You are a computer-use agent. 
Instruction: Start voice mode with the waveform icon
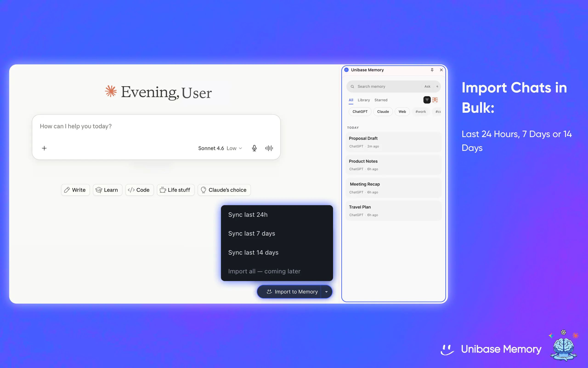[x=269, y=148]
